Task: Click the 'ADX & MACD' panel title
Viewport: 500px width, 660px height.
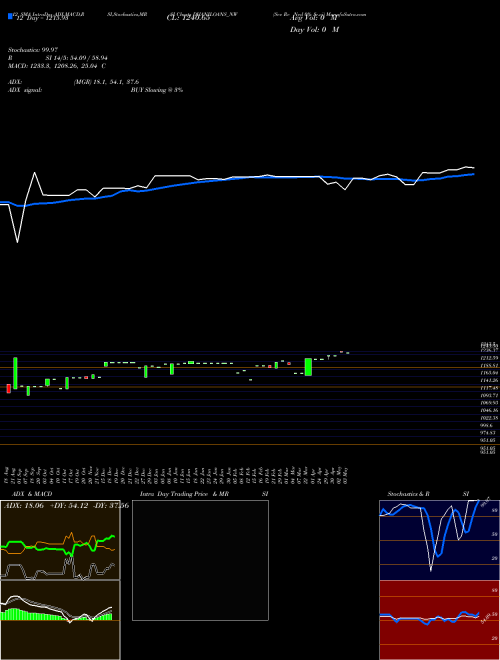Action: (30, 494)
